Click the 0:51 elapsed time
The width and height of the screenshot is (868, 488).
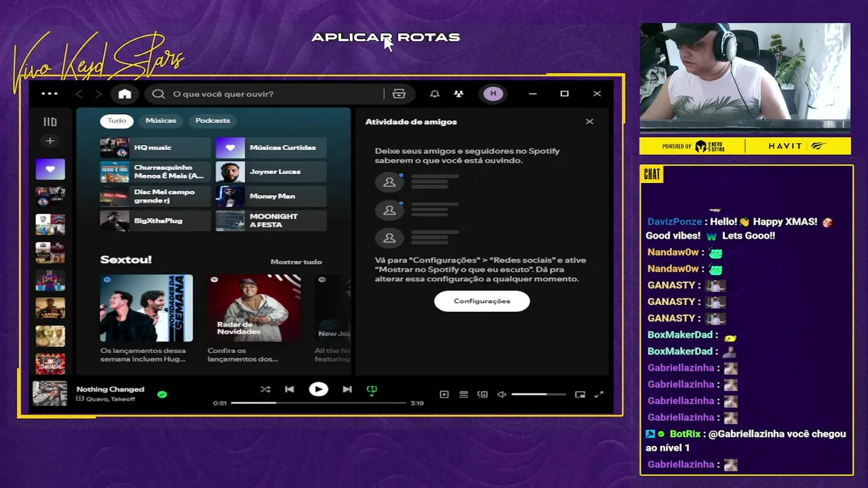click(x=220, y=403)
